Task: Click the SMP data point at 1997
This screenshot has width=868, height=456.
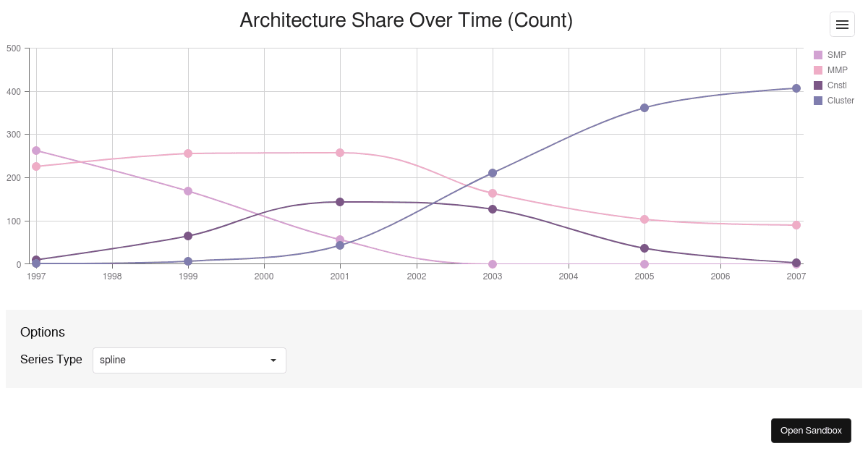Action: click(36, 151)
